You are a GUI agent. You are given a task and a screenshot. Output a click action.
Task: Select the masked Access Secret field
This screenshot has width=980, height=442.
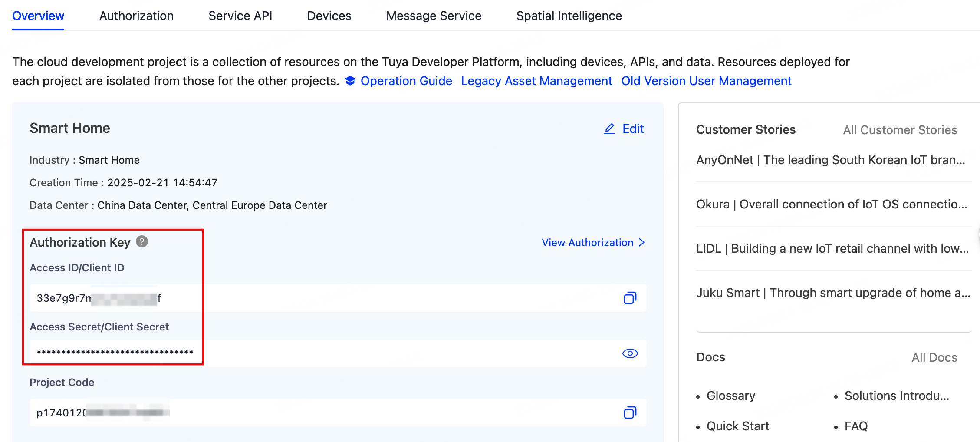304,353
